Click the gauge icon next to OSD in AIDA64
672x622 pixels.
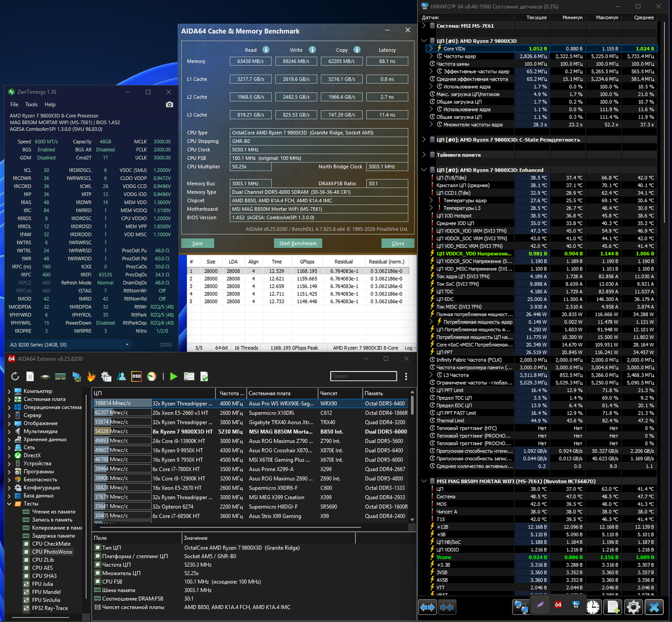pyautogui.click(x=152, y=376)
